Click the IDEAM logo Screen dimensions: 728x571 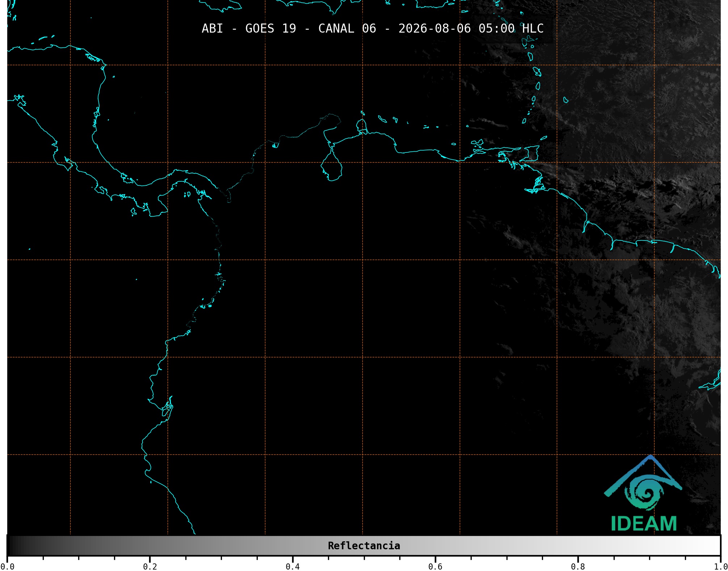643,493
